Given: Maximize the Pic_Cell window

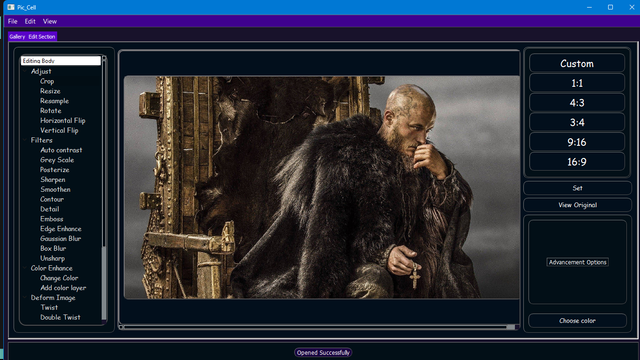Looking at the screenshot, I should (610, 7).
